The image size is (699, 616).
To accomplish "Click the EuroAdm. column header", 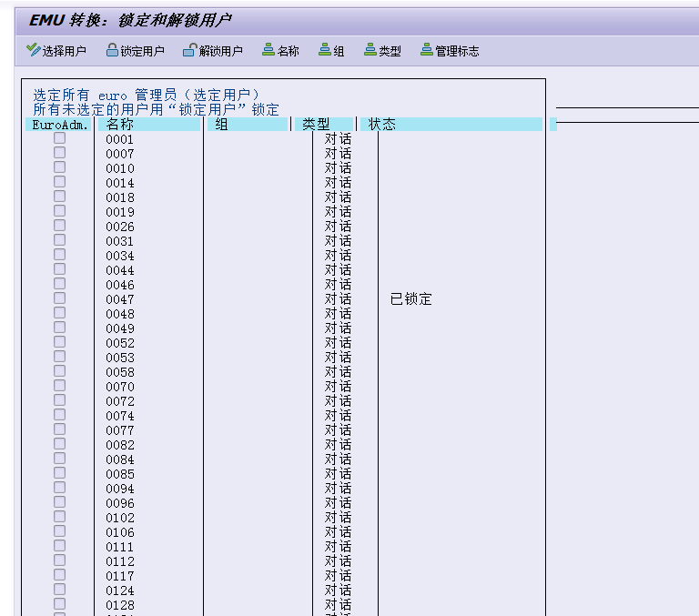I will pos(59,125).
